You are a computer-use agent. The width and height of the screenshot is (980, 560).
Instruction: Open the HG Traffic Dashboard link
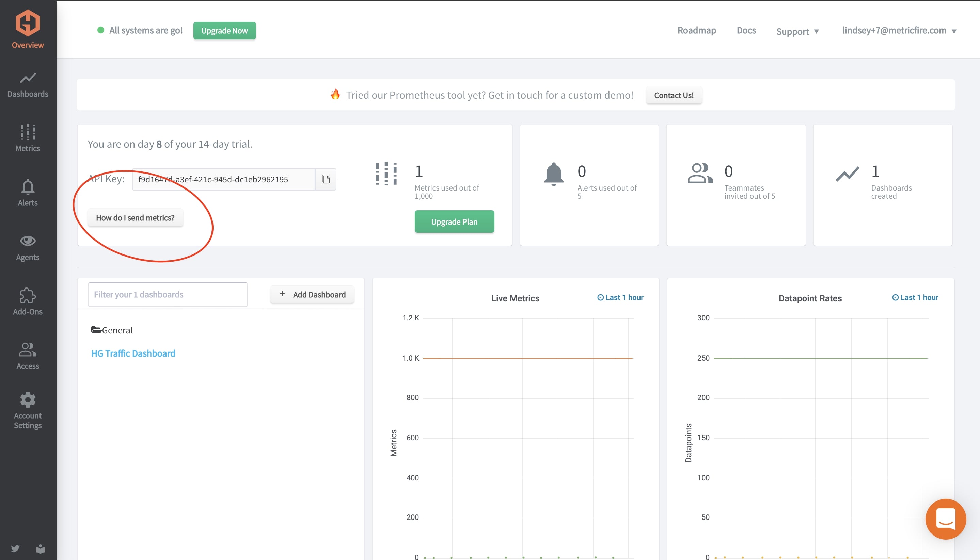133,353
